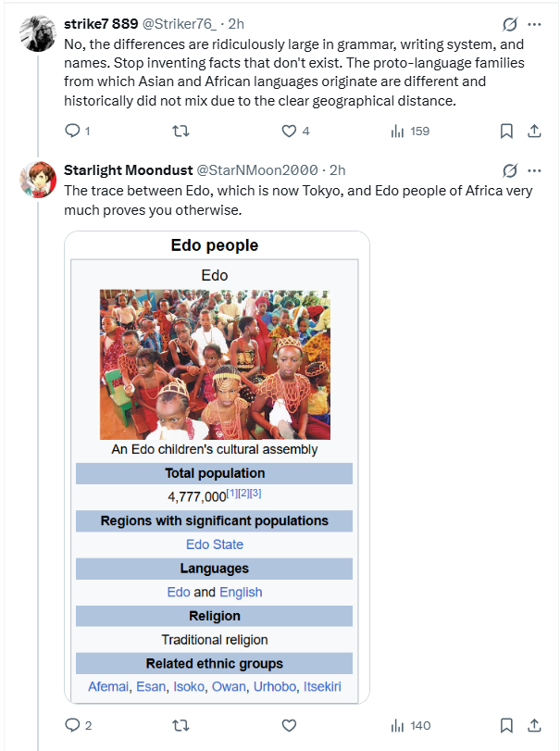Retweet strike7 889's post
This screenshot has height=751, width=560.
pyautogui.click(x=180, y=131)
